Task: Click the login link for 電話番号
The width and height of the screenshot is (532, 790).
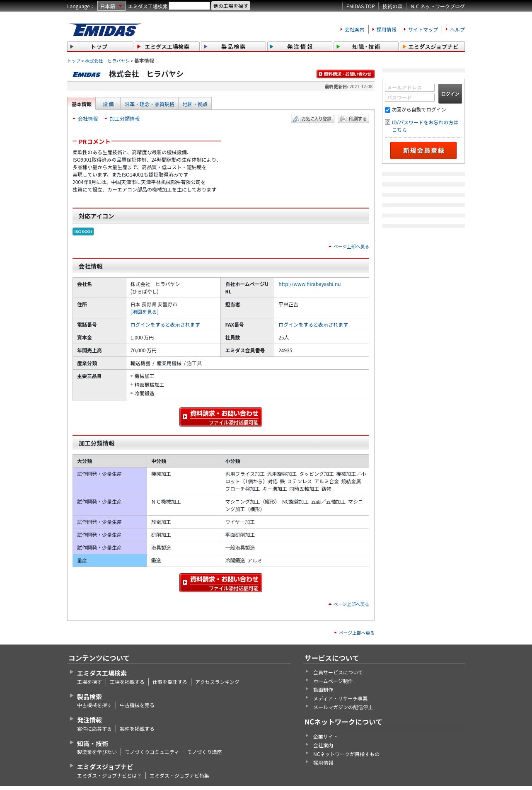Action: pos(165,325)
